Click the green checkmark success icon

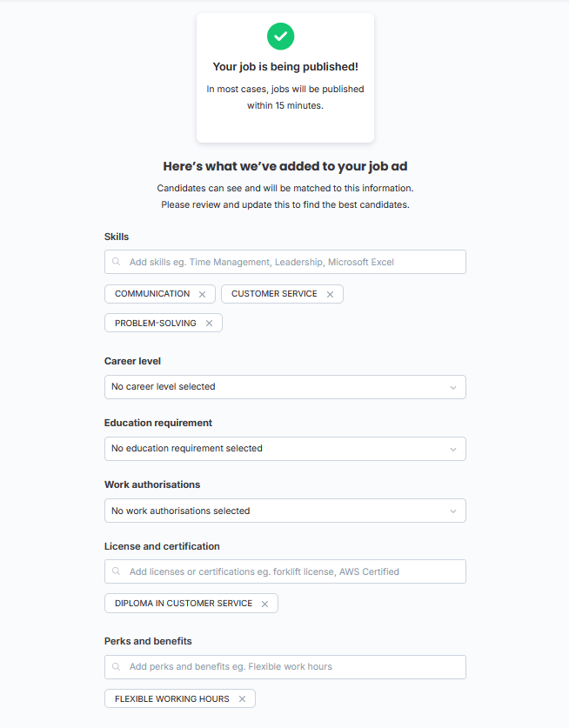pyautogui.click(x=280, y=37)
